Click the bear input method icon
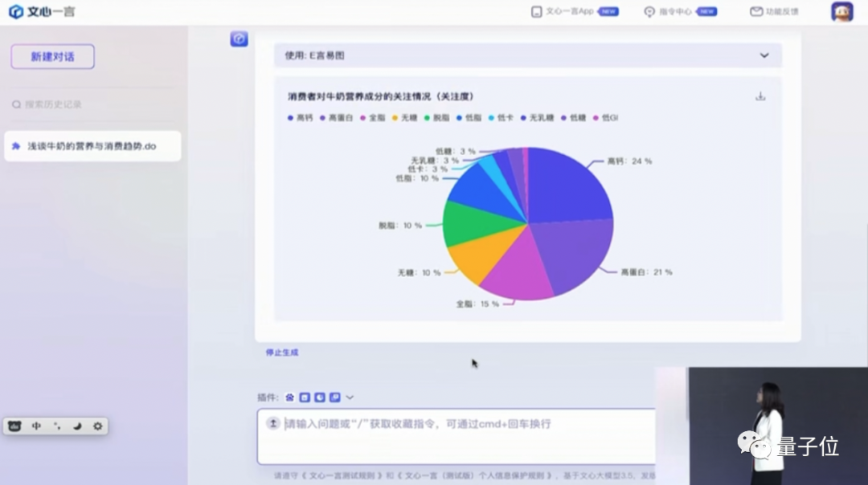 pyautogui.click(x=14, y=426)
